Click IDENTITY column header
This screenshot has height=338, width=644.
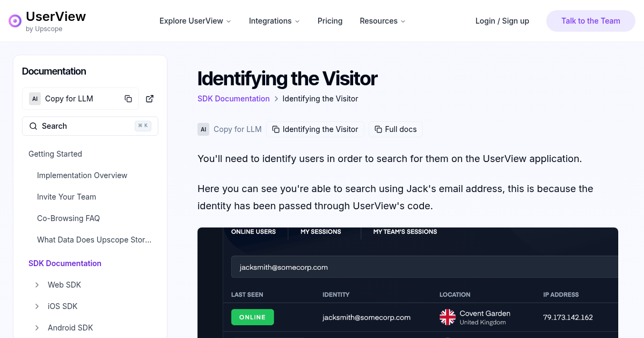click(336, 295)
